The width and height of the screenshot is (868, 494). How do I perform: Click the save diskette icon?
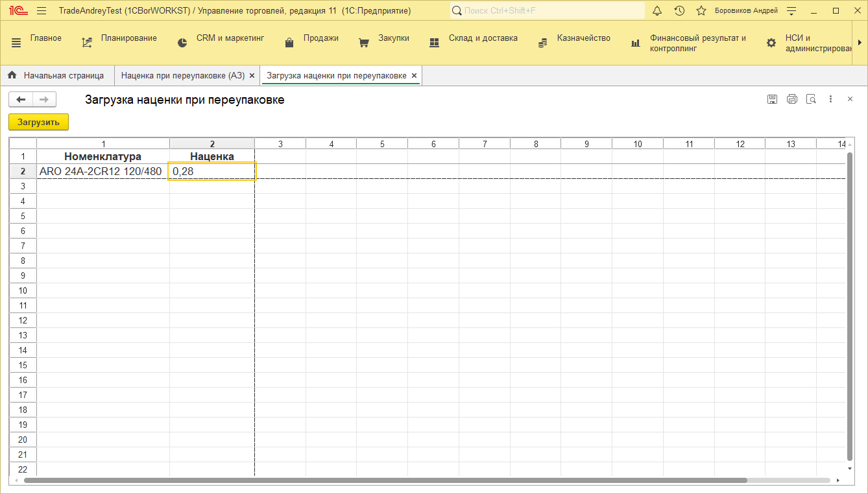click(x=772, y=99)
